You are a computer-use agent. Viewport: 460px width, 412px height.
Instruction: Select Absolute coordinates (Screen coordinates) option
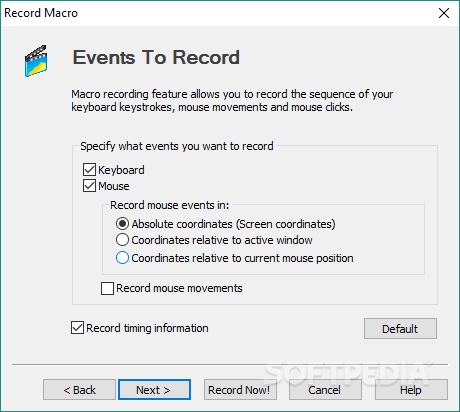122,224
